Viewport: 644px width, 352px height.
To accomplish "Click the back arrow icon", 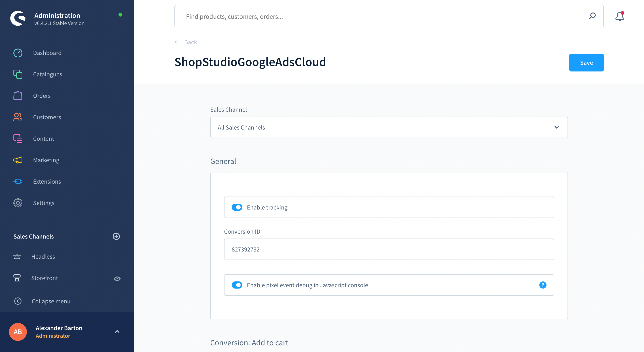I will pyautogui.click(x=178, y=42).
